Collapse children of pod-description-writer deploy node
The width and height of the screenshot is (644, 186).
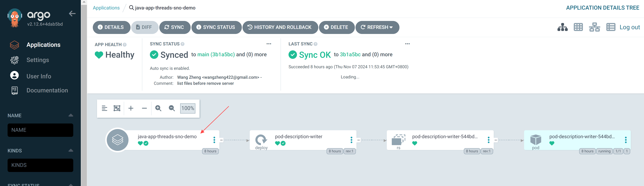coord(359,140)
